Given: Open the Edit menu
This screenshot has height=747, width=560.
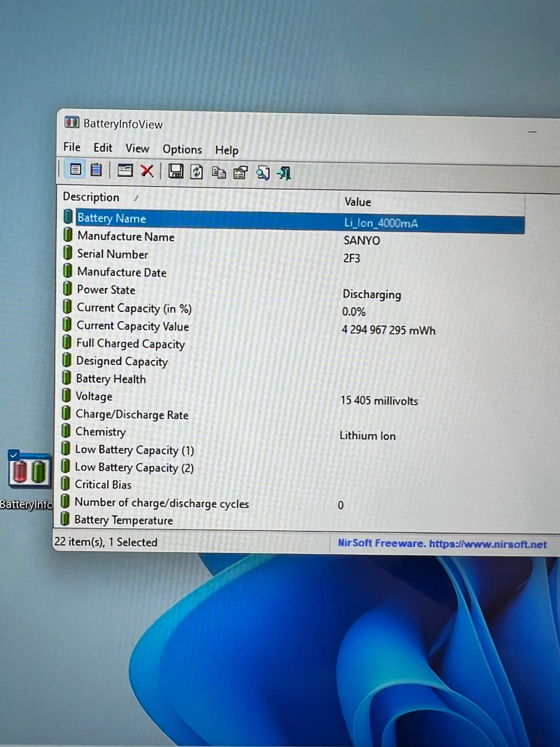Looking at the screenshot, I should [x=103, y=148].
